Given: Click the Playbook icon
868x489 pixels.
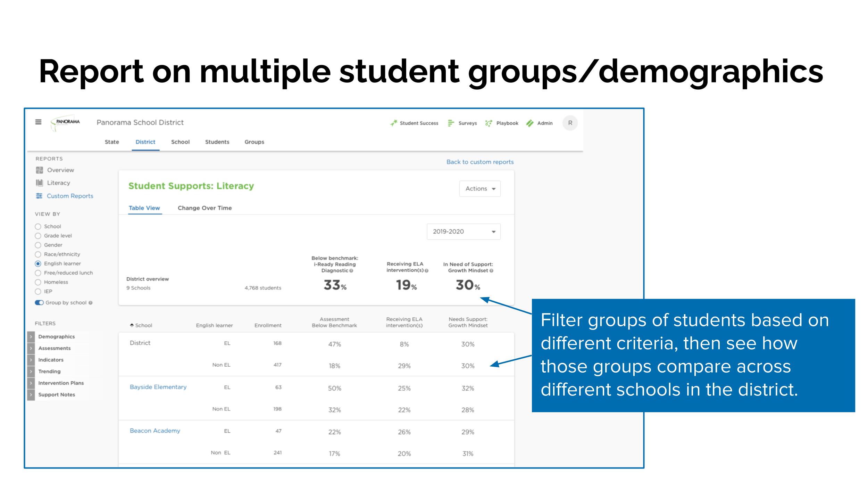Looking at the screenshot, I should (x=489, y=123).
